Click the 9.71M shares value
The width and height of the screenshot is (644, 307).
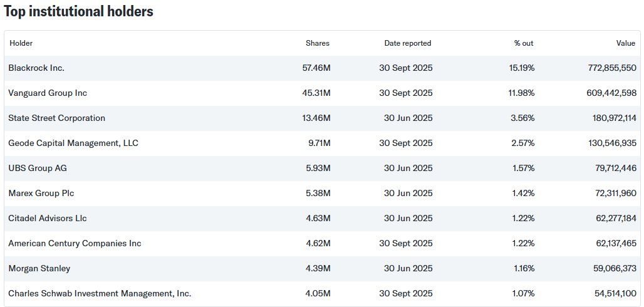318,143
